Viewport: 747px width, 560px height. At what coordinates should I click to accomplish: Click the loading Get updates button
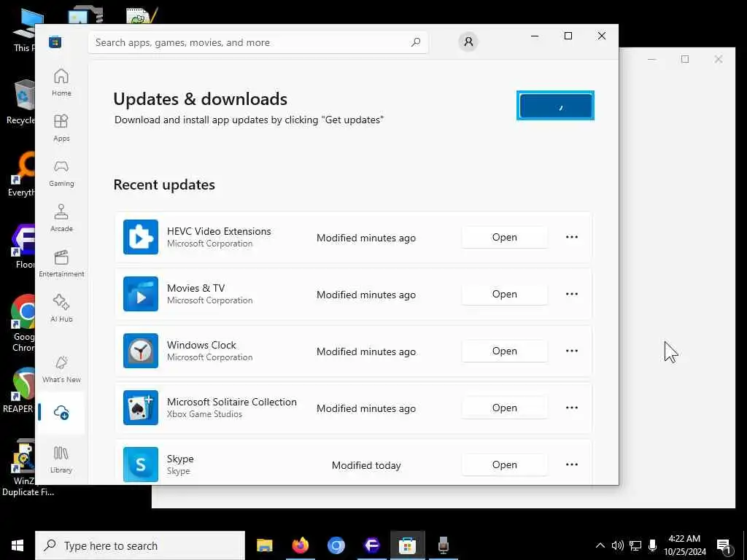click(555, 105)
